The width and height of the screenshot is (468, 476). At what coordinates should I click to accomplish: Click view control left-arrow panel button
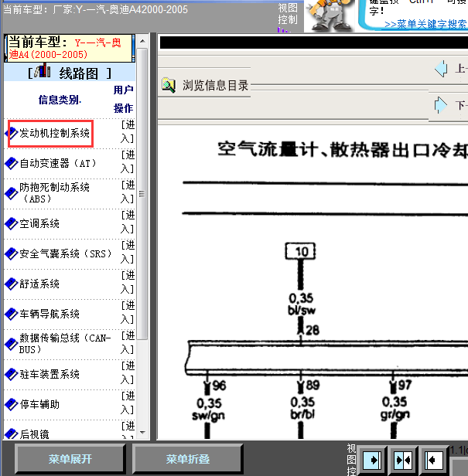pyautogui.click(x=434, y=461)
